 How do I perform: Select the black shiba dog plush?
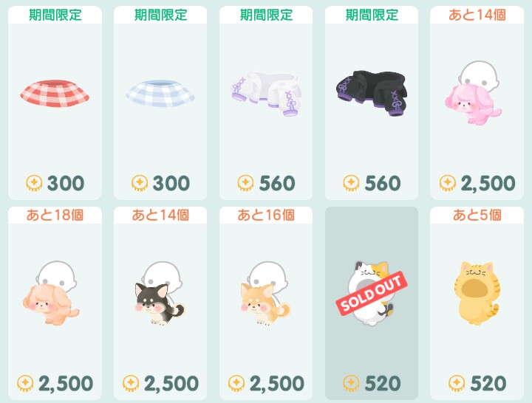click(160, 294)
